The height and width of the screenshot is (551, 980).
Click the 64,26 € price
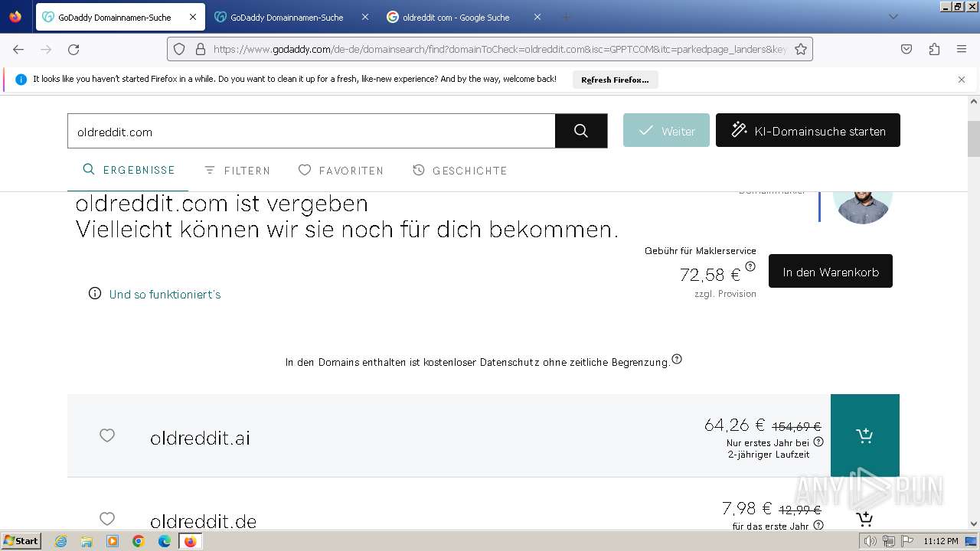coord(734,425)
